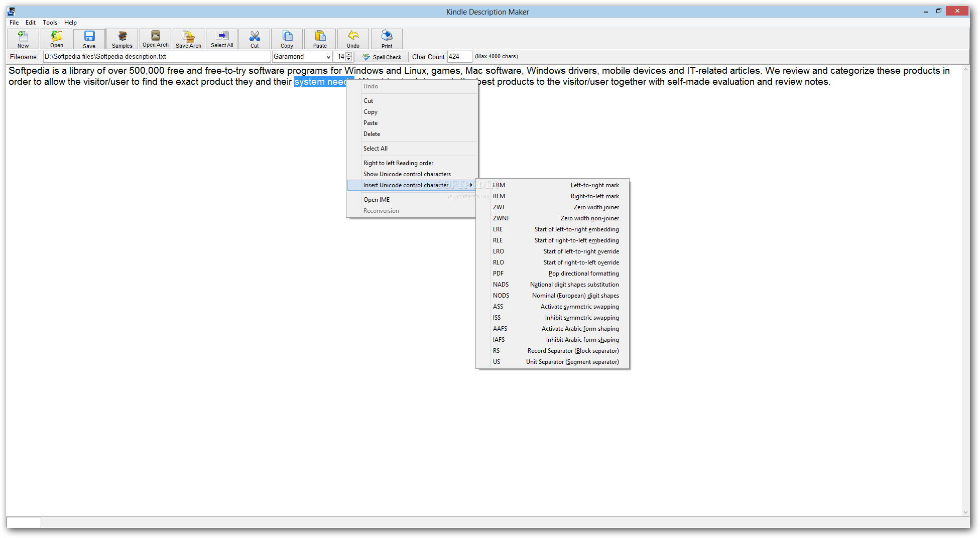Toggle Right to left Reading order
Viewport: 980px width, 538px height.
point(412,163)
